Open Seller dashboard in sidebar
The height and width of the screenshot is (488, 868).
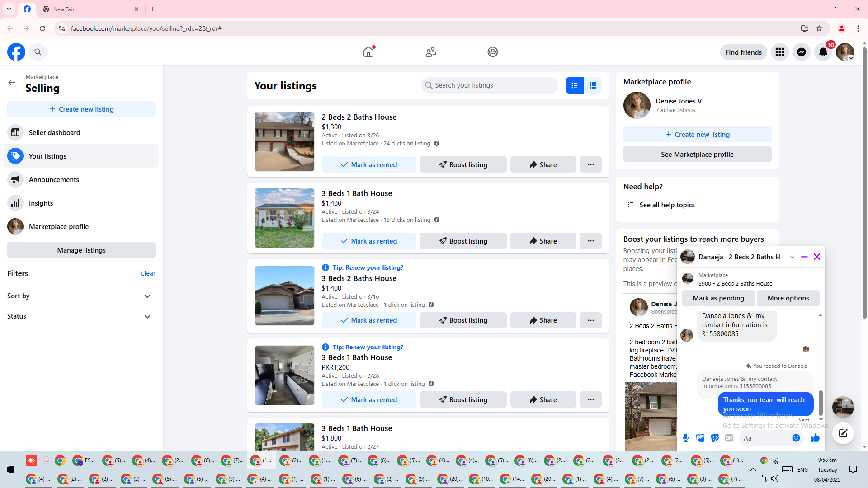pyautogui.click(x=54, y=133)
